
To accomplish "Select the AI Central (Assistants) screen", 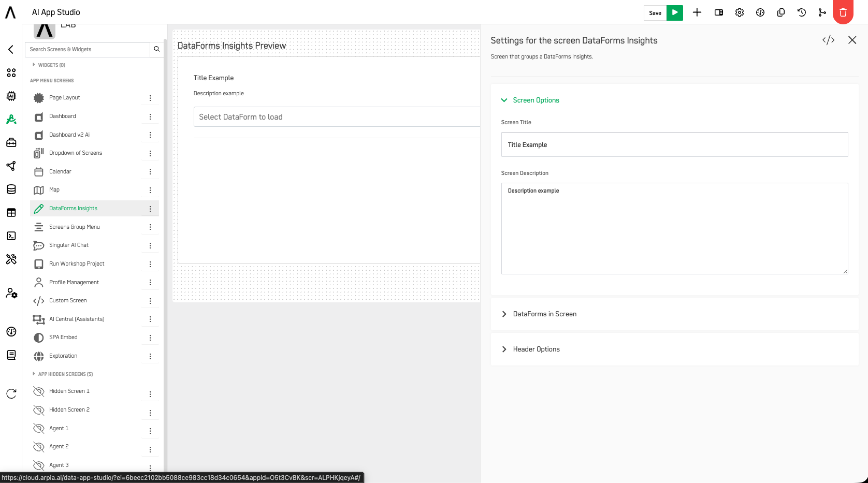I will (77, 319).
